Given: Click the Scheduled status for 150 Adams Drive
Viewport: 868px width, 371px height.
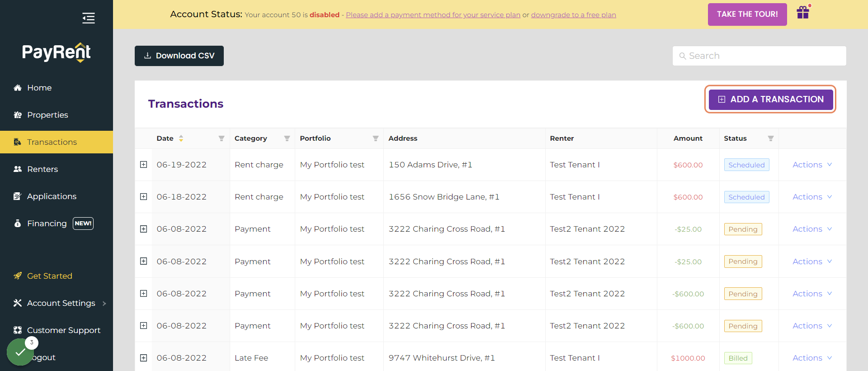Looking at the screenshot, I should (x=747, y=165).
